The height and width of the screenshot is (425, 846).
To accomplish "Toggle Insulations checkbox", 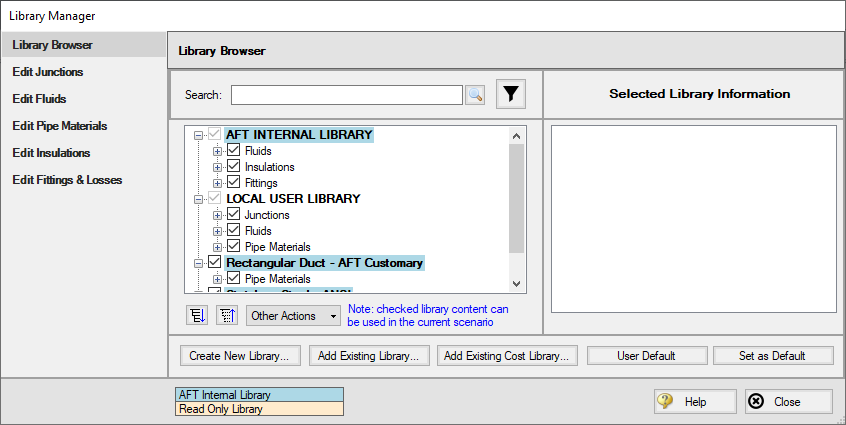I will (x=234, y=167).
